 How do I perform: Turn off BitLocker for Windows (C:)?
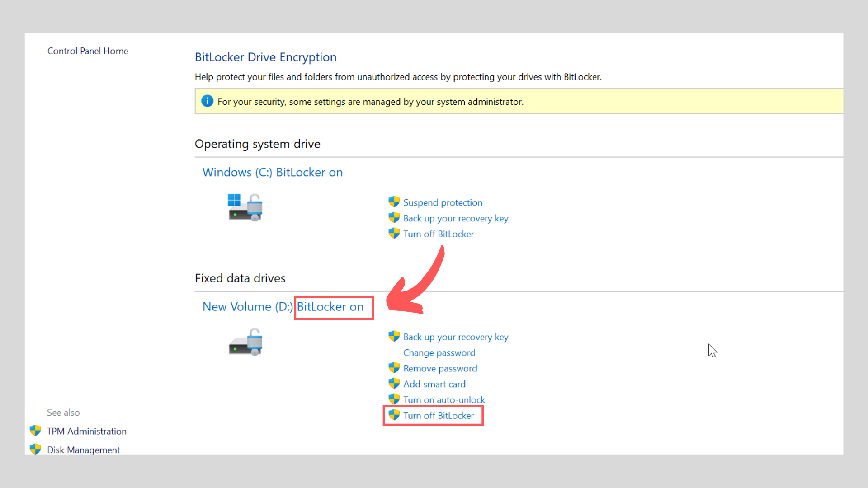439,234
